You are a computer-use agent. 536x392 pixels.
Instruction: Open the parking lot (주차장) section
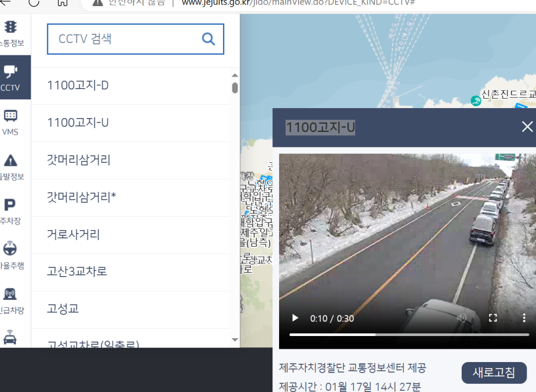[x=10, y=211]
